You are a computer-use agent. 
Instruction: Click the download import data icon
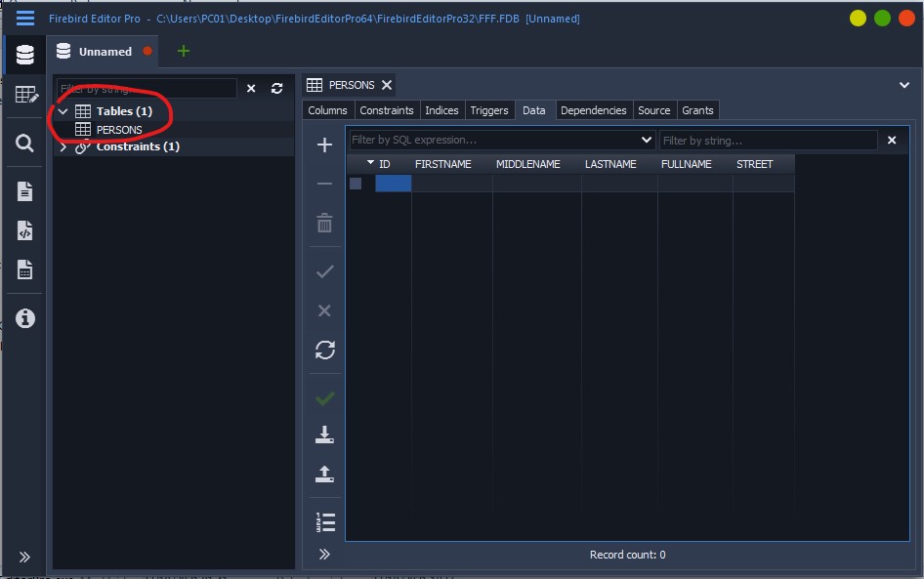click(x=324, y=434)
